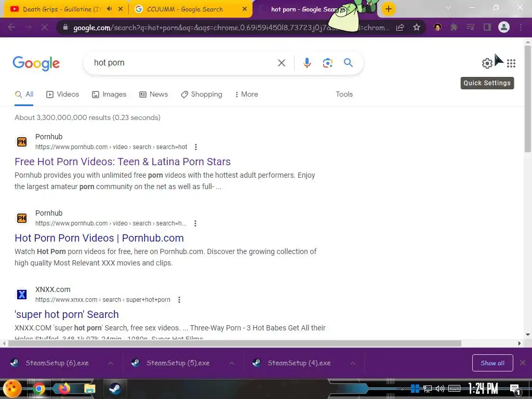The height and width of the screenshot is (399, 532).
Task: Go back with the browser back arrow
Action: click(x=11, y=27)
